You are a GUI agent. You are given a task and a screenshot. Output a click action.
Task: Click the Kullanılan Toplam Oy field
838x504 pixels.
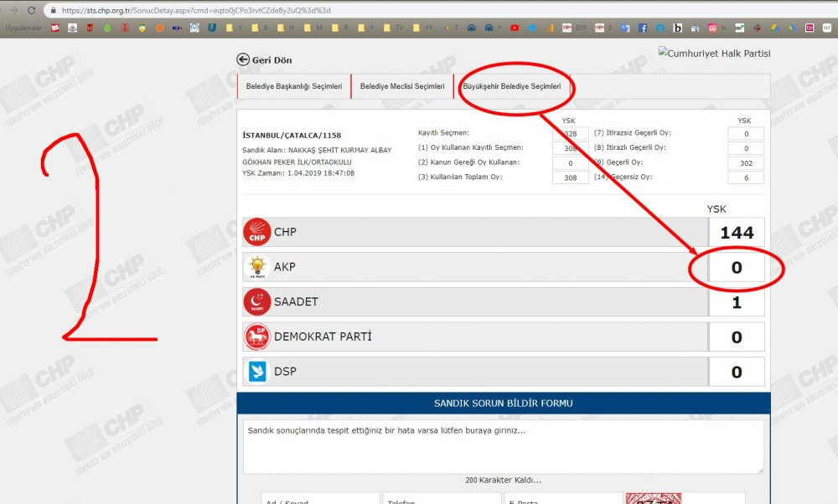pyautogui.click(x=570, y=177)
